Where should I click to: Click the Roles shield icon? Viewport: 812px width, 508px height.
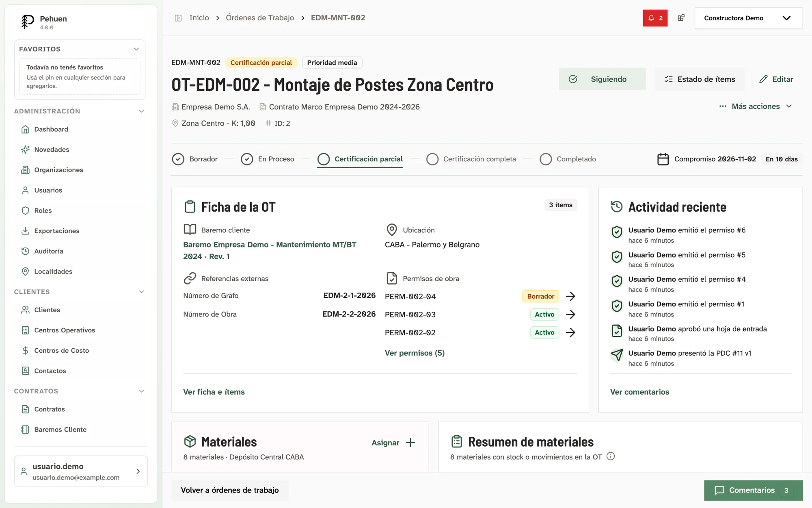point(25,211)
